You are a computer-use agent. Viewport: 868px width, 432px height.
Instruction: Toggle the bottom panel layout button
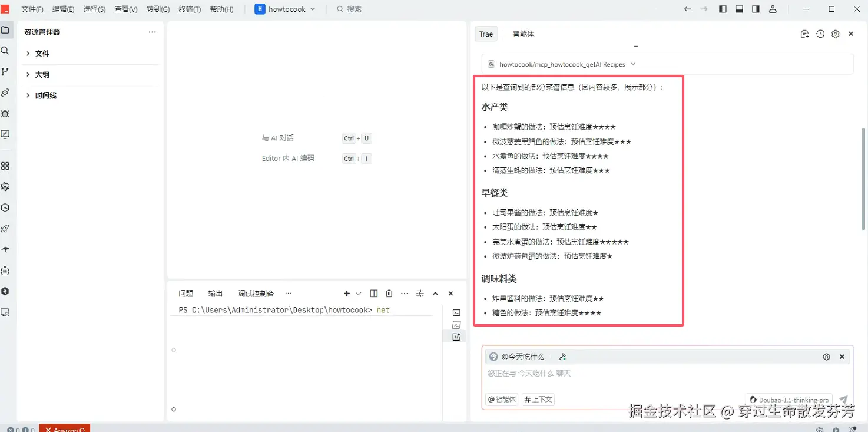(x=739, y=9)
